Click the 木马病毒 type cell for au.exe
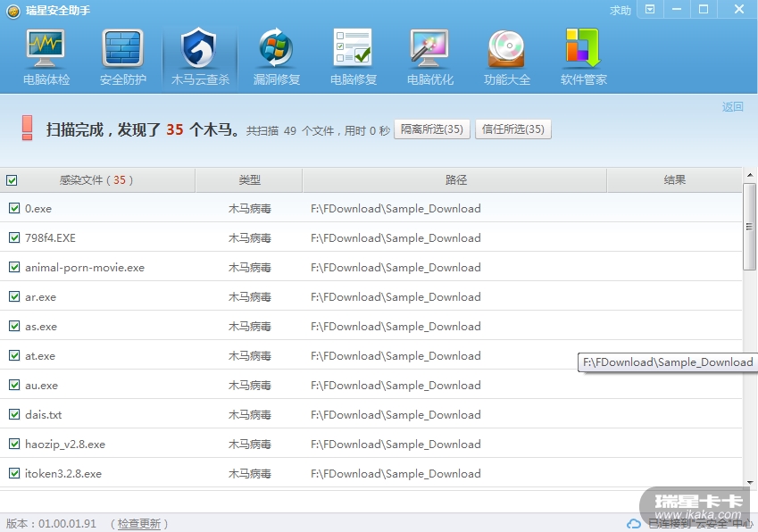 249,386
